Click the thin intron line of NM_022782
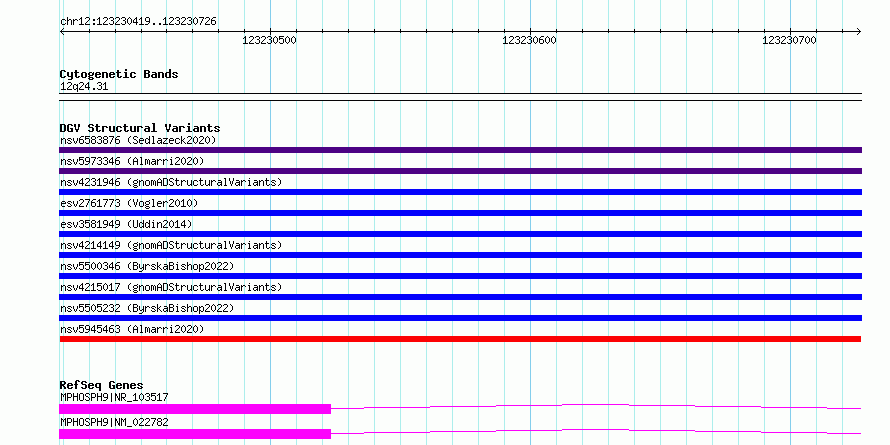This screenshot has height=445, width=890. click(x=596, y=431)
